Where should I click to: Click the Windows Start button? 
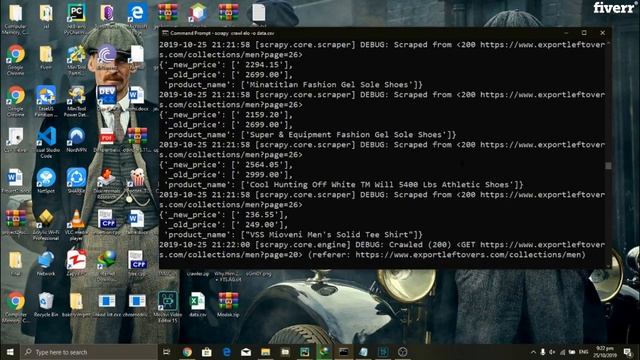coord(10,352)
